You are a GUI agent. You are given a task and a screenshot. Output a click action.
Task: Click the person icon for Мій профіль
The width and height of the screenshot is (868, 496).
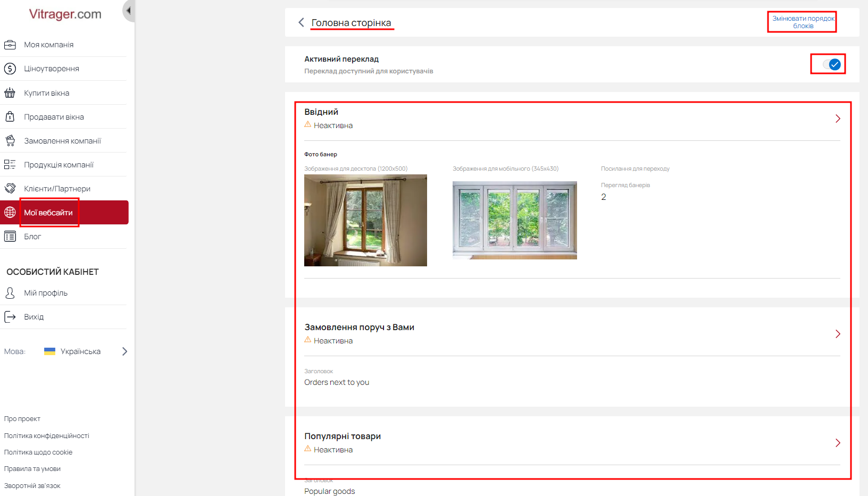pos(10,293)
